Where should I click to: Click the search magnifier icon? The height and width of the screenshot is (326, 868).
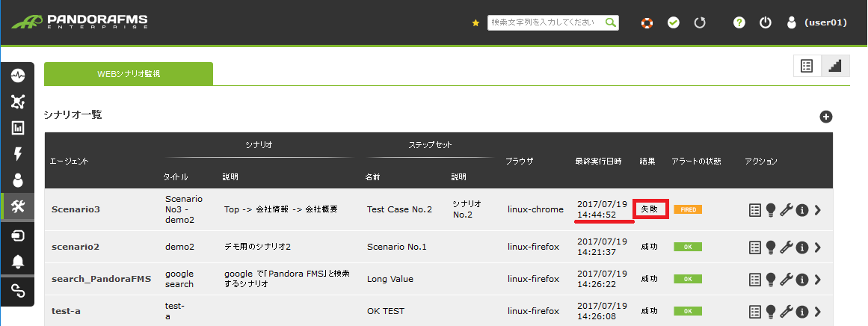611,22
